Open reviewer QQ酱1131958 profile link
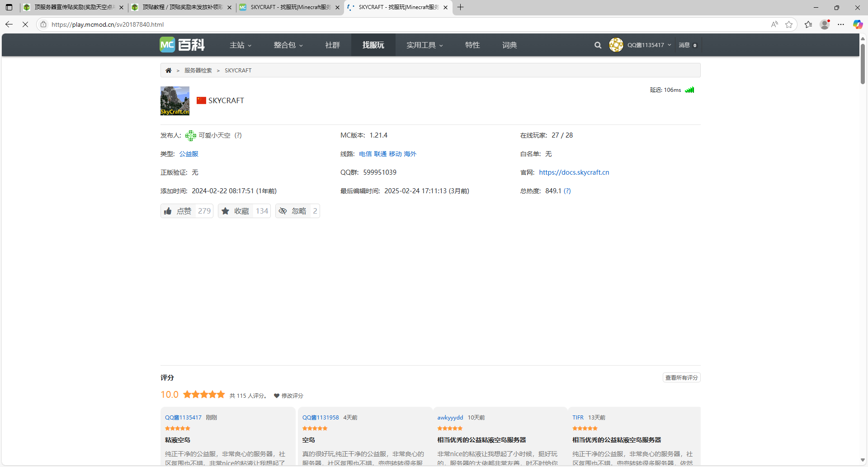868x467 pixels. 321,417
